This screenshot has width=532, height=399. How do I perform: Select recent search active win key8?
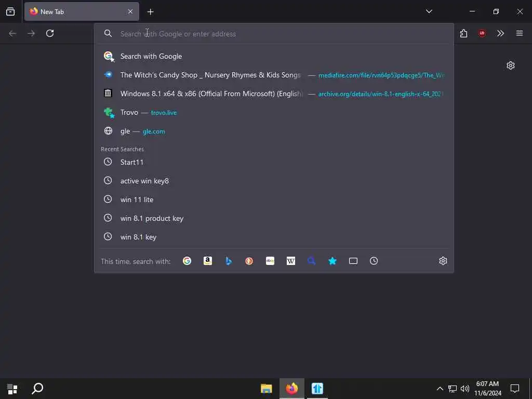point(274,181)
